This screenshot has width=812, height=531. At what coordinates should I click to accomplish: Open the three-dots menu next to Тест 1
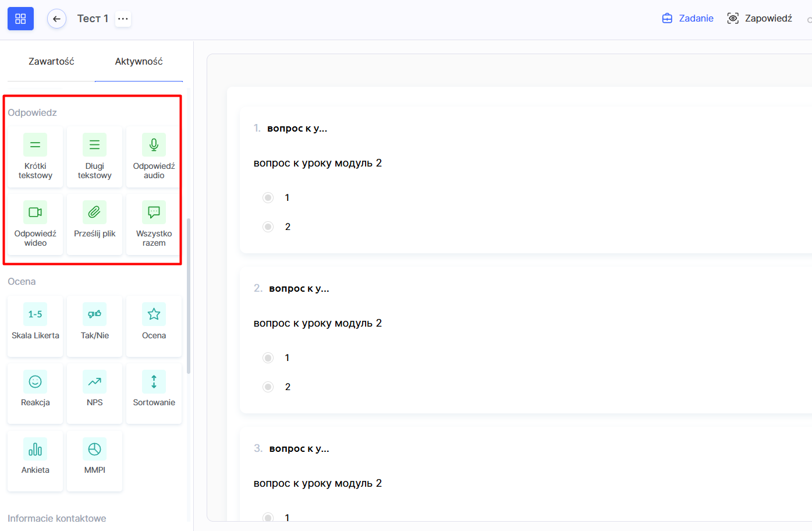pos(123,19)
